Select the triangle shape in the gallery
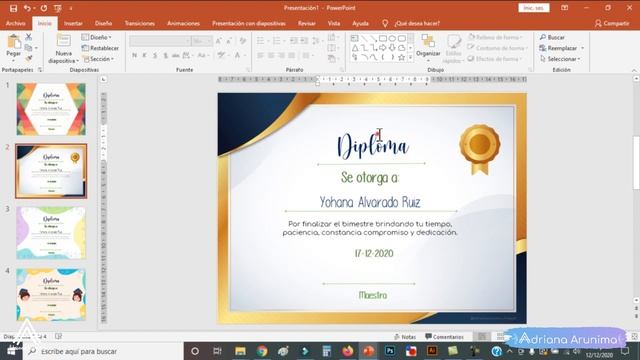This screenshot has height=360, width=640. 355,48
